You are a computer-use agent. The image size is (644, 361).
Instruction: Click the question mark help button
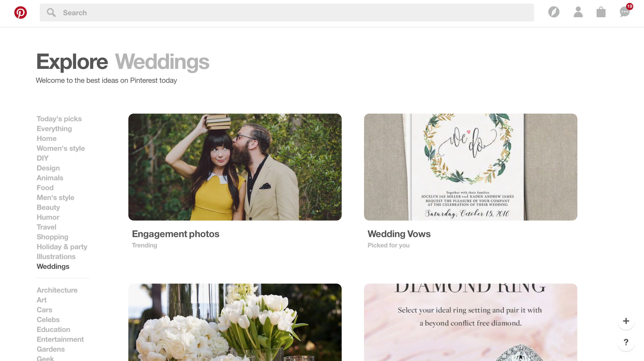coord(626,342)
